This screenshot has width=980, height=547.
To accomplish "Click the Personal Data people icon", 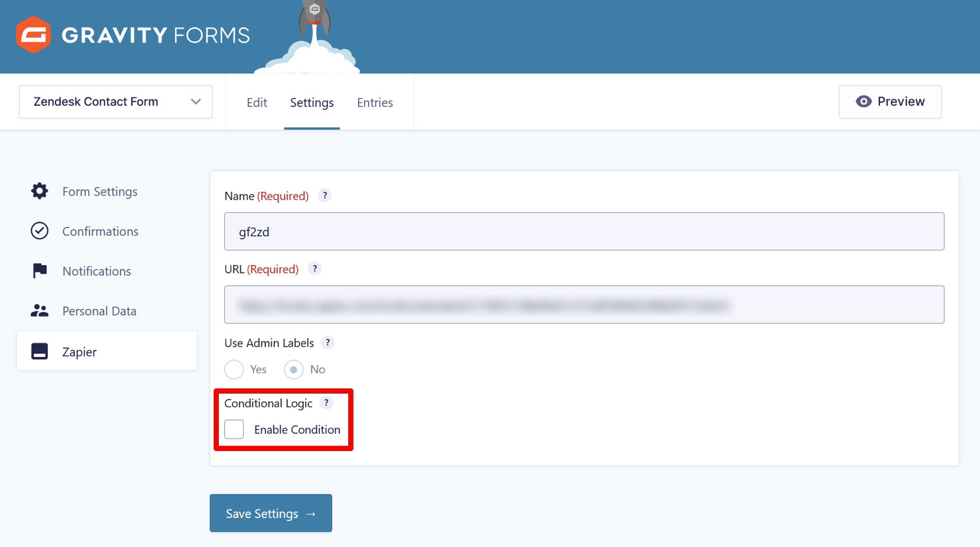I will pos(40,311).
